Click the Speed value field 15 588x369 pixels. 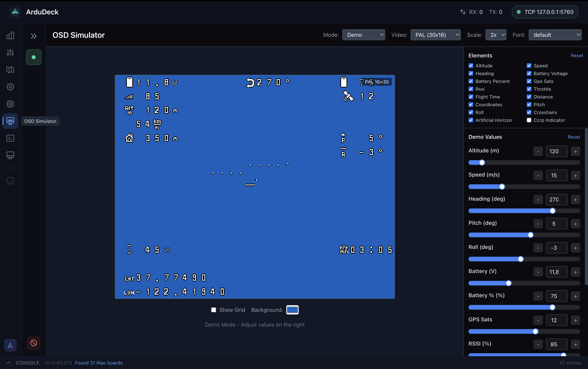point(556,176)
